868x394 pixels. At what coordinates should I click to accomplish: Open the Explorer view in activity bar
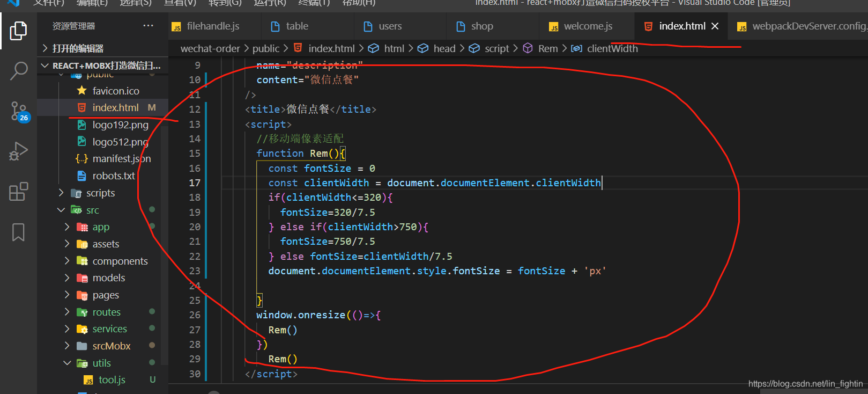click(18, 31)
